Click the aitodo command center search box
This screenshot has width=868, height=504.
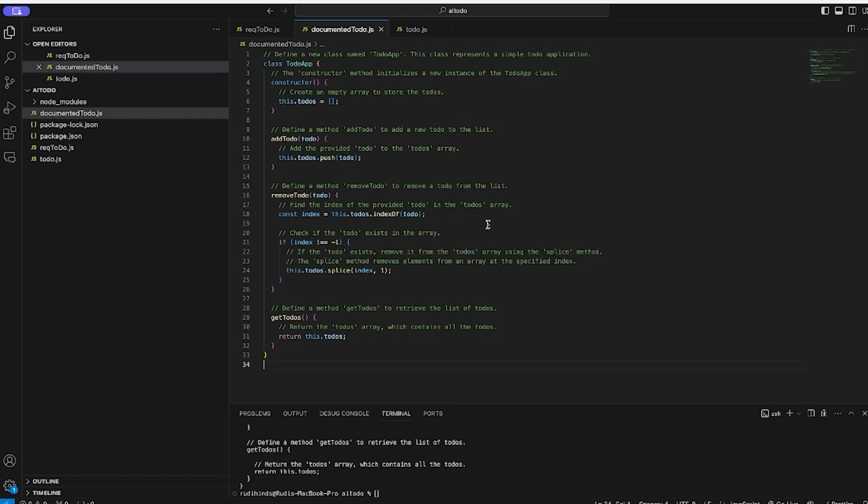click(x=452, y=11)
